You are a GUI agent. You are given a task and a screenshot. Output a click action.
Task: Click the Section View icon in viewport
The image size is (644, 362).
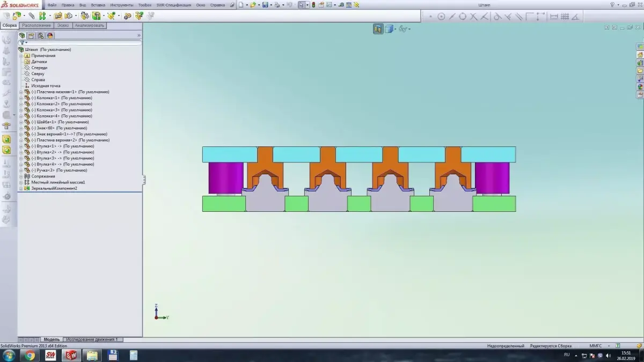(x=378, y=29)
